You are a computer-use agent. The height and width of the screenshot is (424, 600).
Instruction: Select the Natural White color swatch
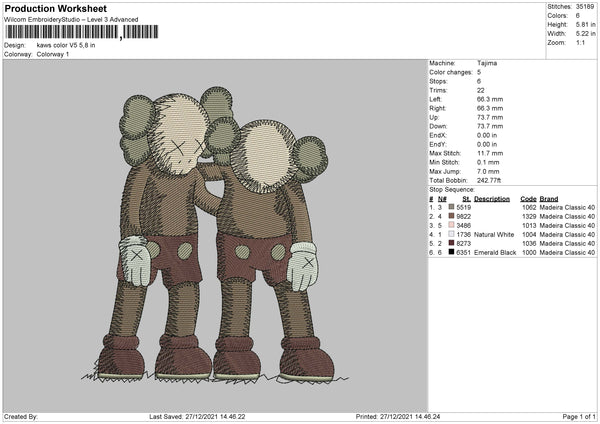pyautogui.click(x=451, y=234)
